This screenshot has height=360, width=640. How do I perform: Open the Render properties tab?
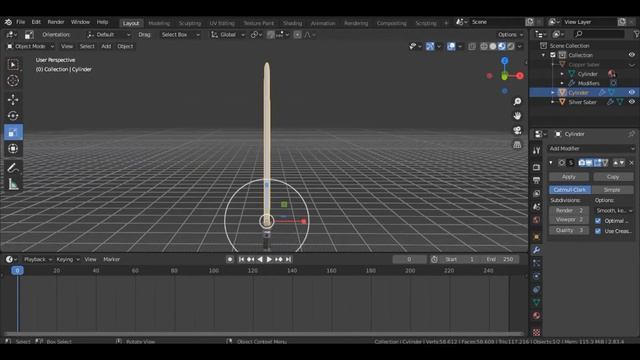pyautogui.click(x=536, y=167)
